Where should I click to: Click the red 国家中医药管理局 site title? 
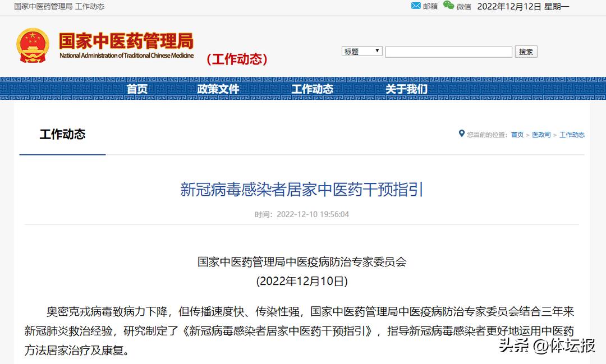point(126,41)
